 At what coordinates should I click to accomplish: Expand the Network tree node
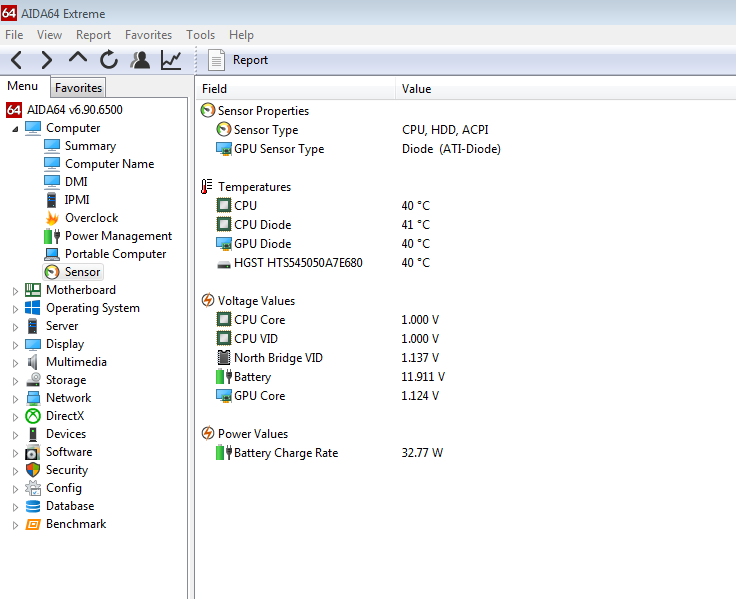click(x=15, y=399)
